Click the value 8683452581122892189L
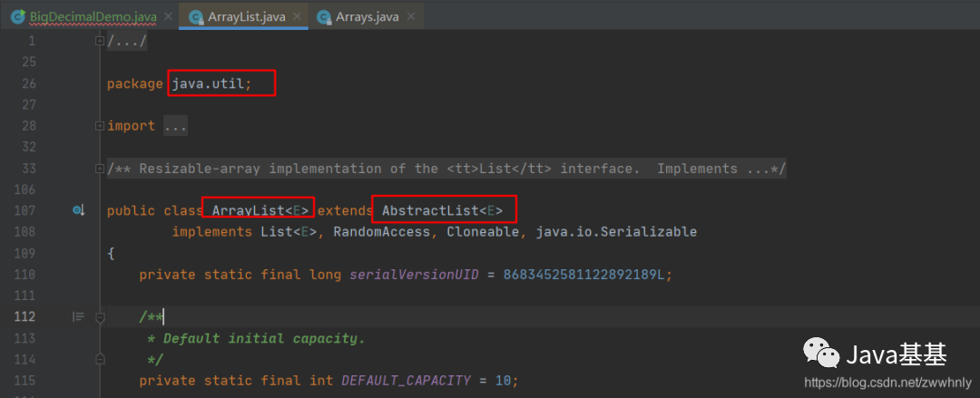The width and height of the screenshot is (980, 398). pos(583,275)
